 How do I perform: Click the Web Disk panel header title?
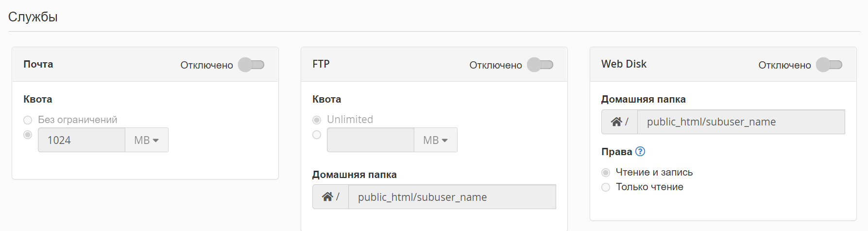pos(624,64)
